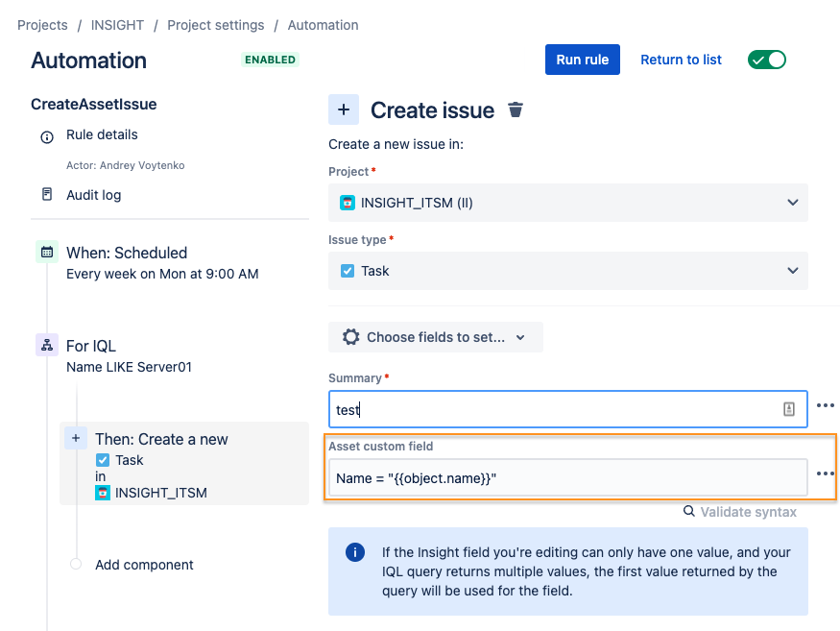Open the Project dropdown

pyautogui.click(x=568, y=203)
